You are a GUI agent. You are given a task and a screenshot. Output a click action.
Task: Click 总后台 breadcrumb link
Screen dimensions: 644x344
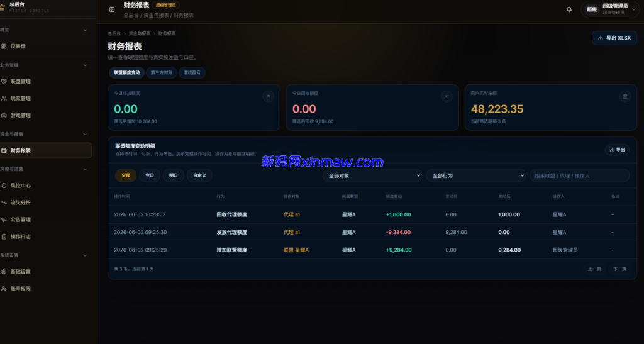pyautogui.click(x=114, y=34)
